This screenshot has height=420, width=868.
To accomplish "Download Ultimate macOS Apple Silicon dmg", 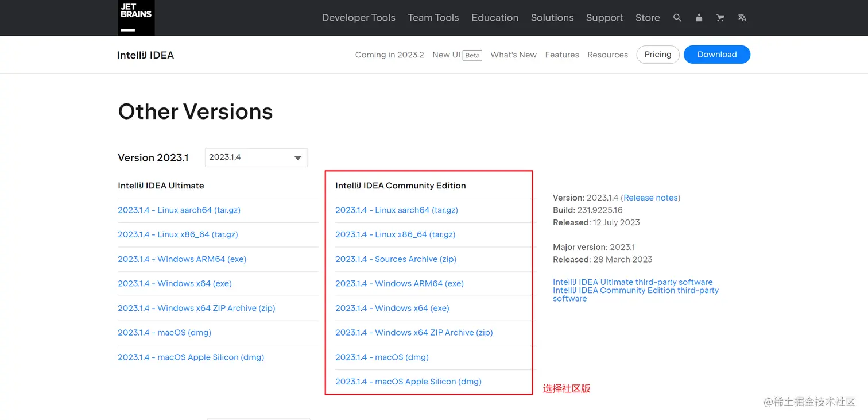I will pos(191,357).
